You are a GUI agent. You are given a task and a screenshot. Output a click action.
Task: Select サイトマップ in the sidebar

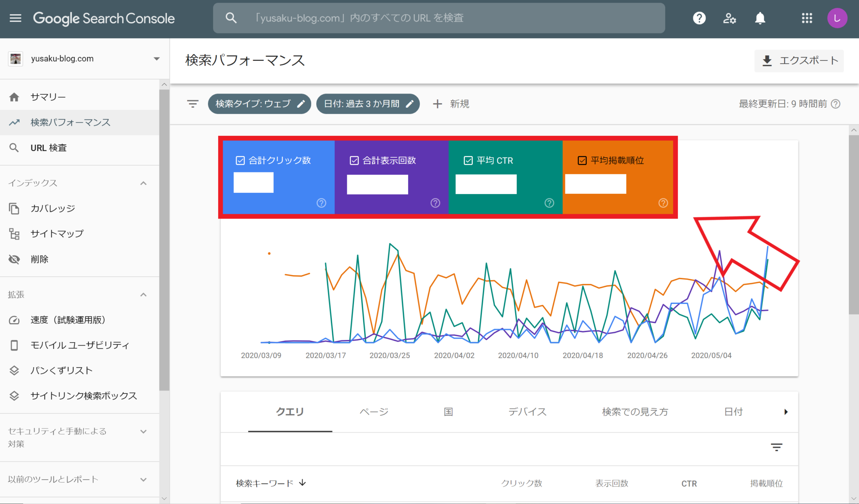pyautogui.click(x=57, y=234)
